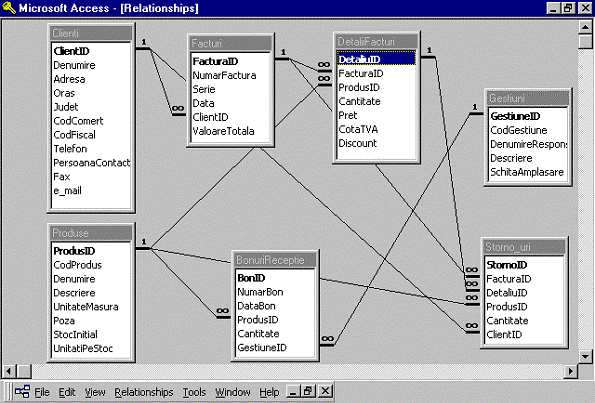The image size is (595, 403).
Task: Select GestiuneID field in BonuriReceptie table
Action: pos(275,347)
